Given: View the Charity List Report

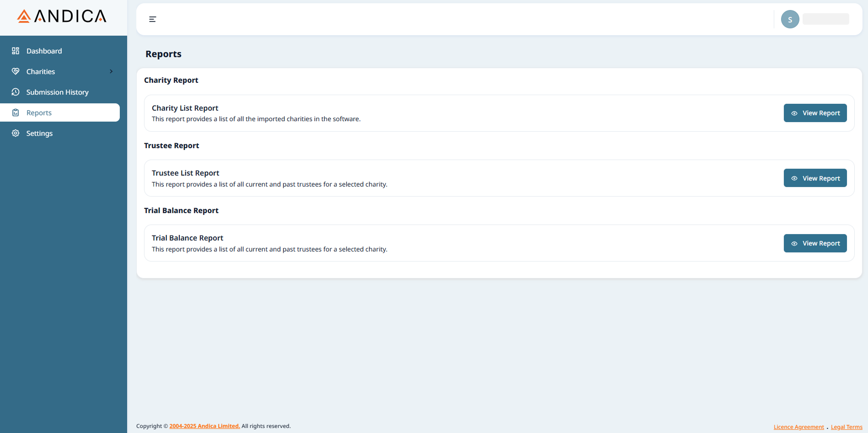Looking at the screenshot, I should coord(815,112).
